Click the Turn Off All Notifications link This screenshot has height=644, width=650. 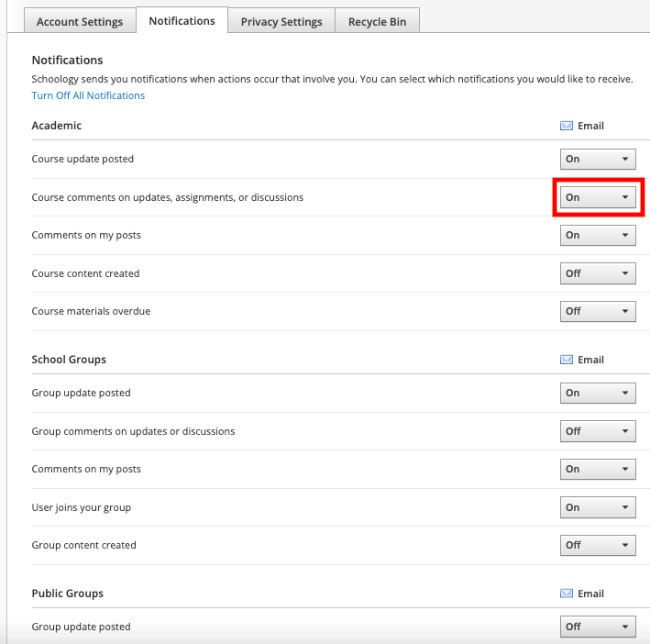coord(88,95)
